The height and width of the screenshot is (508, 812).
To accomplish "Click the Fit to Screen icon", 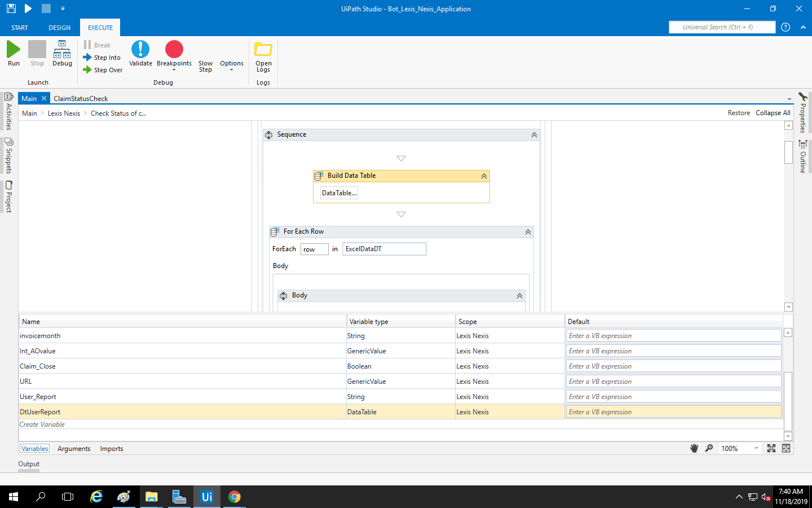I will (x=771, y=448).
